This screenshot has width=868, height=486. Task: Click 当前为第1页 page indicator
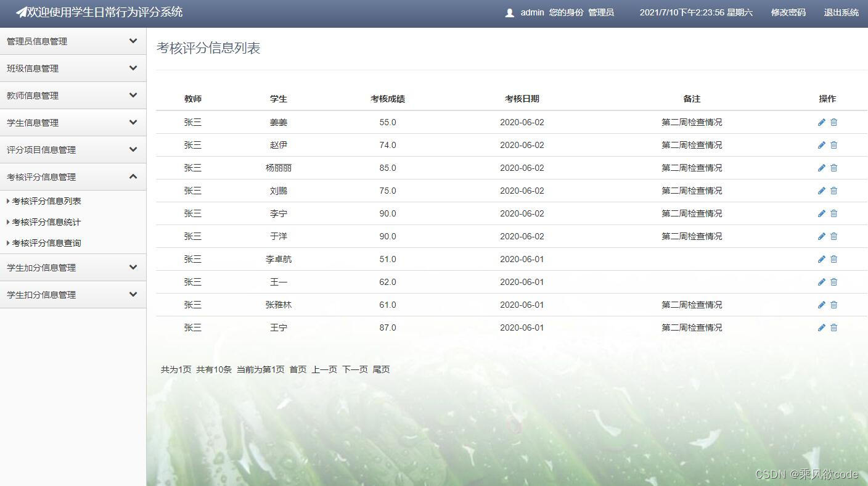click(261, 369)
